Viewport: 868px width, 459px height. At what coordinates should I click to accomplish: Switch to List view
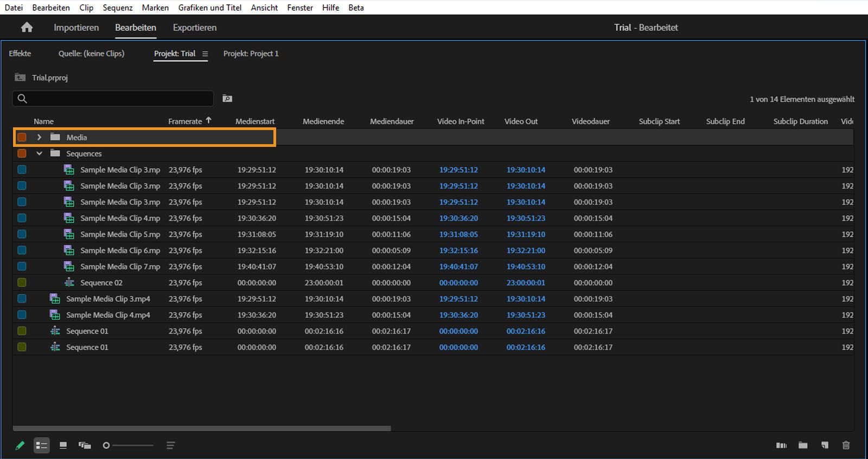[x=42, y=445]
